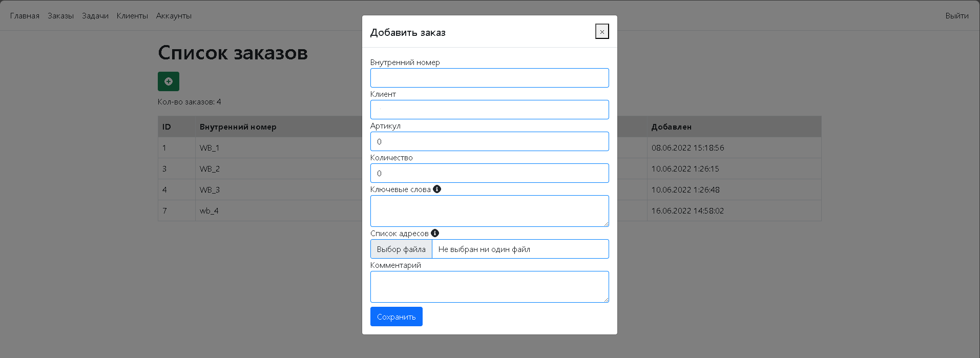Focus the Внутренний номер input field
Screen dimensions: 980x358
click(x=489, y=78)
